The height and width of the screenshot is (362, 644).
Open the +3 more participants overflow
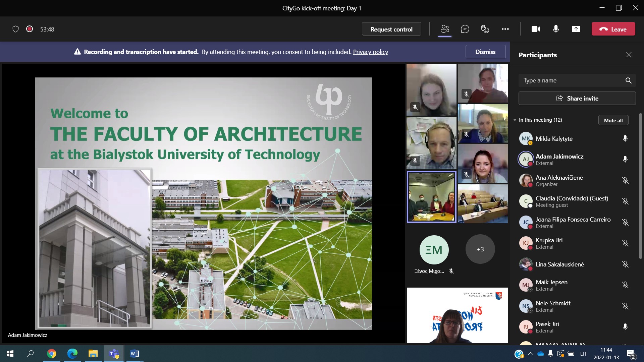coord(480,249)
